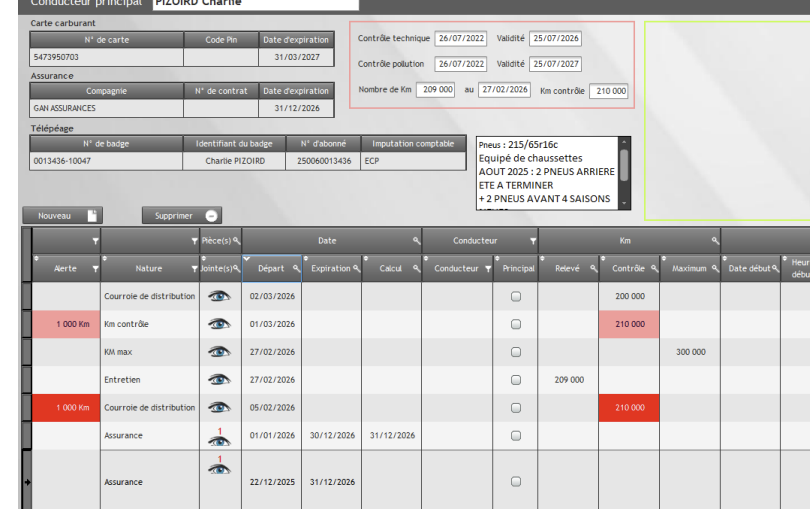The image size is (810, 509).
Task: Open attached file of the 01/01/2026 Assurance row
Action: pyautogui.click(x=220, y=438)
